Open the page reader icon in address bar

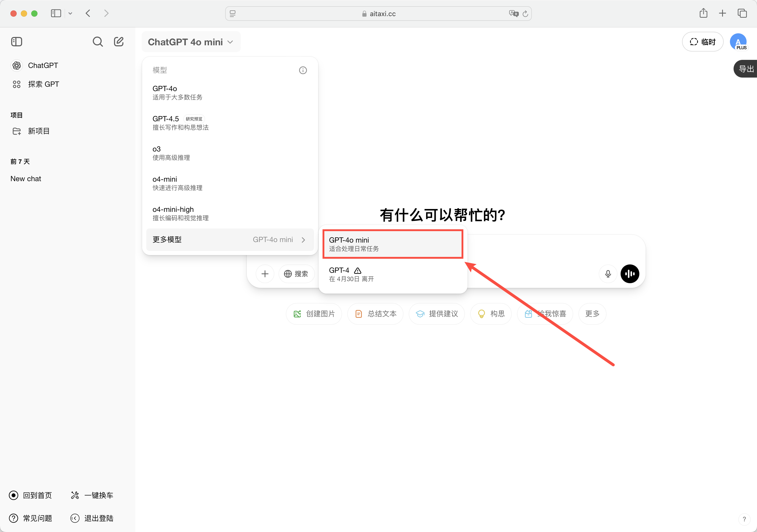(233, 14)
